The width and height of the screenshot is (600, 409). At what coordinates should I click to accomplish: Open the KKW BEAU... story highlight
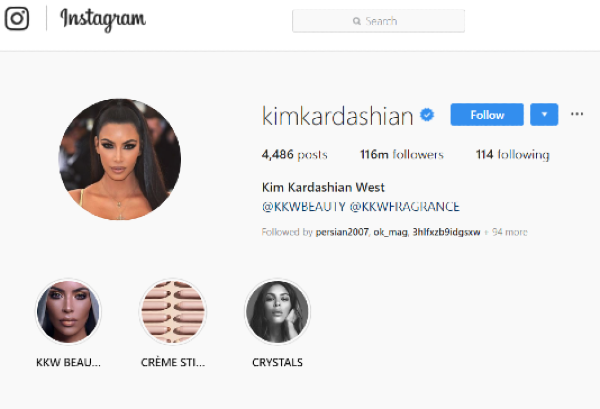tap(68, 311)
